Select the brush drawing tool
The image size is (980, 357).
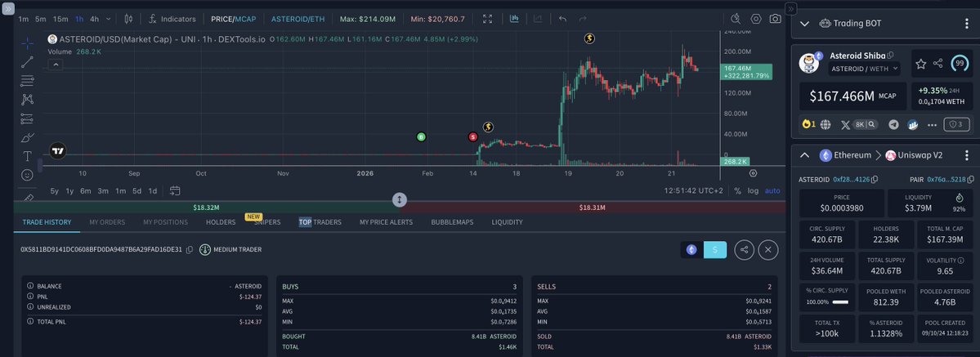tap(28, 137)
